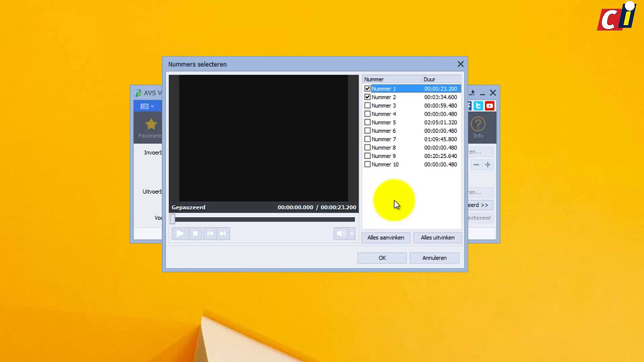644x362 pixels.
Task: Select the Nummer 10 row label
Action: 385,164
